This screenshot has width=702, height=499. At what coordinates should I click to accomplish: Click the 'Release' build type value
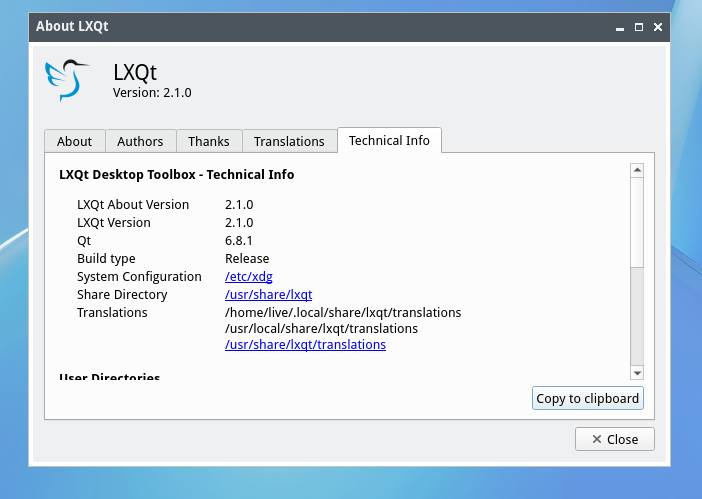tap(247, 258)
